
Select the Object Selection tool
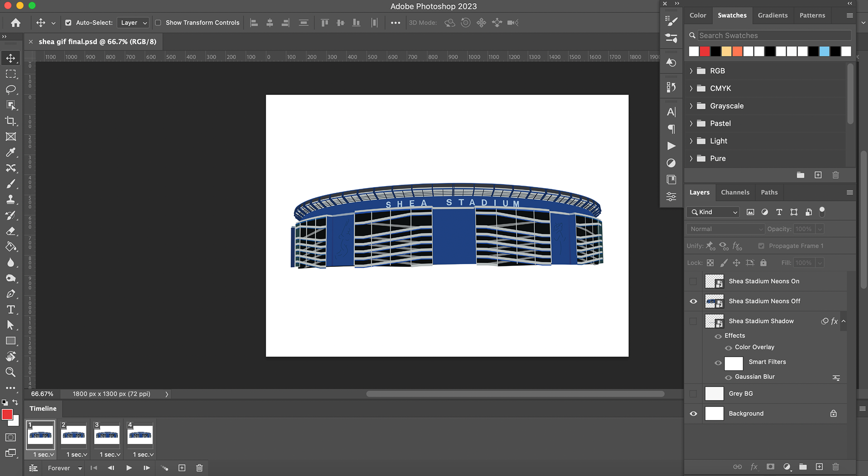[x=11, y=105]
